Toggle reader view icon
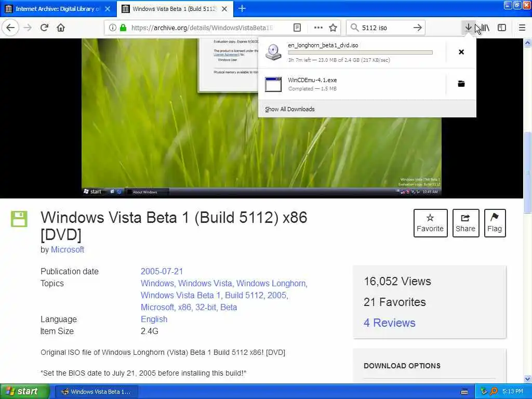This screenshot has width=532, height=399. click(x=297, y=28)
